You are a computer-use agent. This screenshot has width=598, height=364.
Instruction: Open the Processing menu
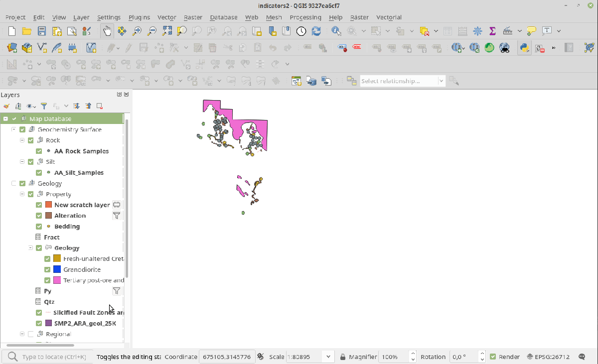(305, 17)
